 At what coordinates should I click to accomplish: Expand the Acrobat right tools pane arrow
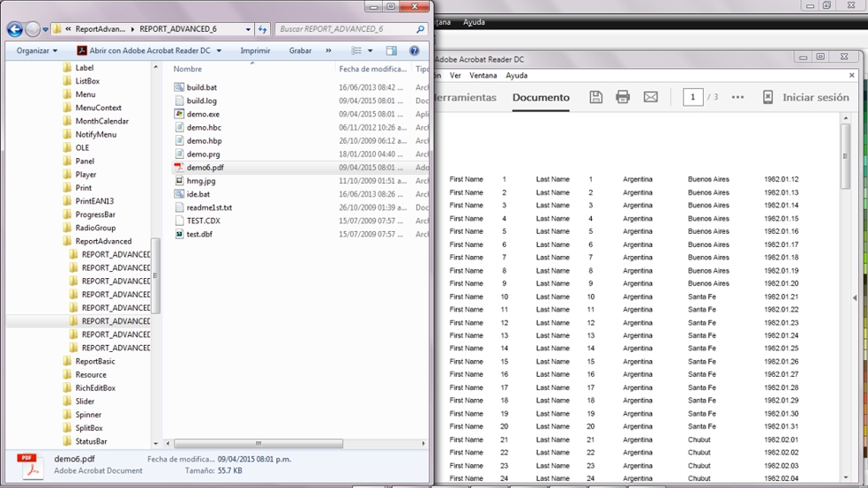click(856, 298)
